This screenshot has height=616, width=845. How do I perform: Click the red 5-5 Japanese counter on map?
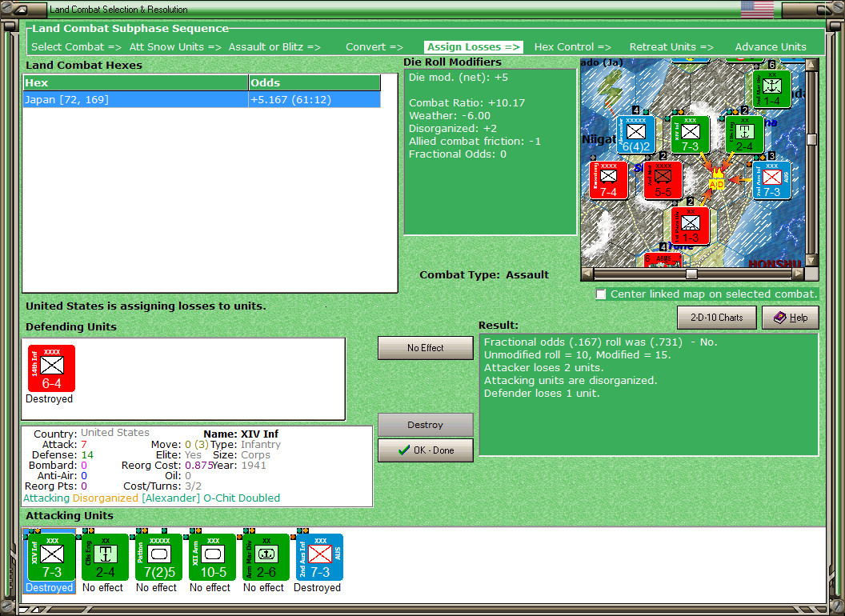[x=663, y=180]
